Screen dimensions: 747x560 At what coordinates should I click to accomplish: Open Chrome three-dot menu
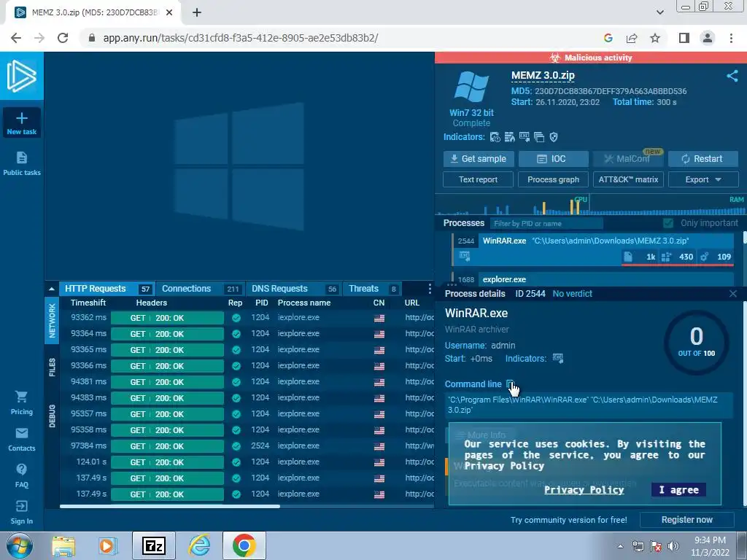point(731,38)
